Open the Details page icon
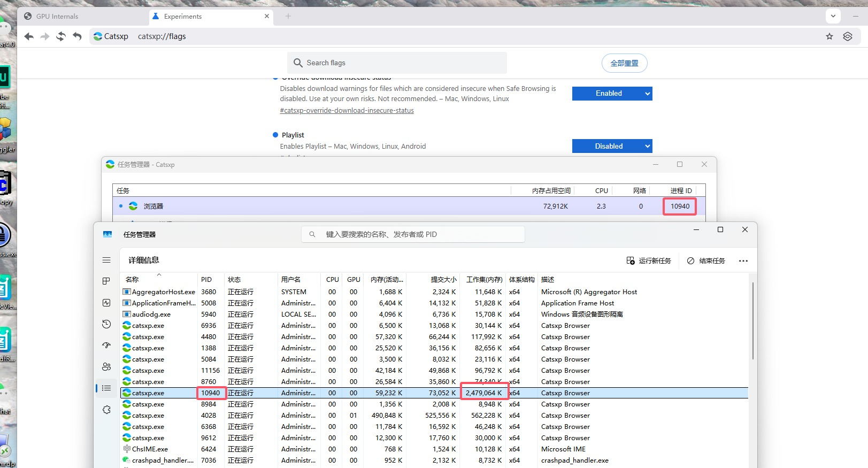 106,388
